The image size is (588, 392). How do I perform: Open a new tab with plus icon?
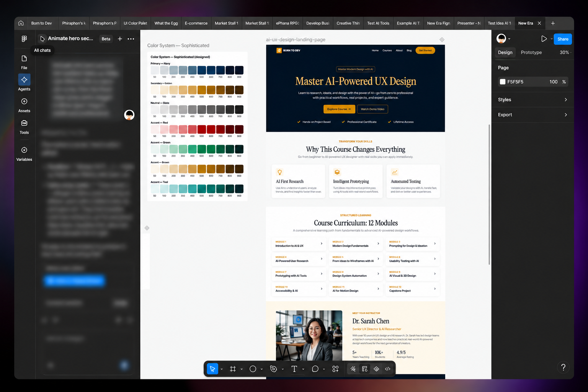553,23
